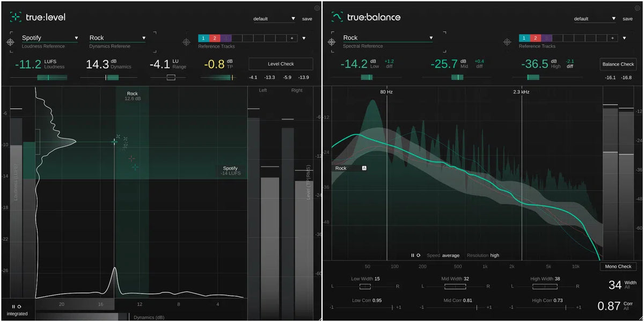Select reference track 2 in true:level
644x322 pixels.
[215, 38]
